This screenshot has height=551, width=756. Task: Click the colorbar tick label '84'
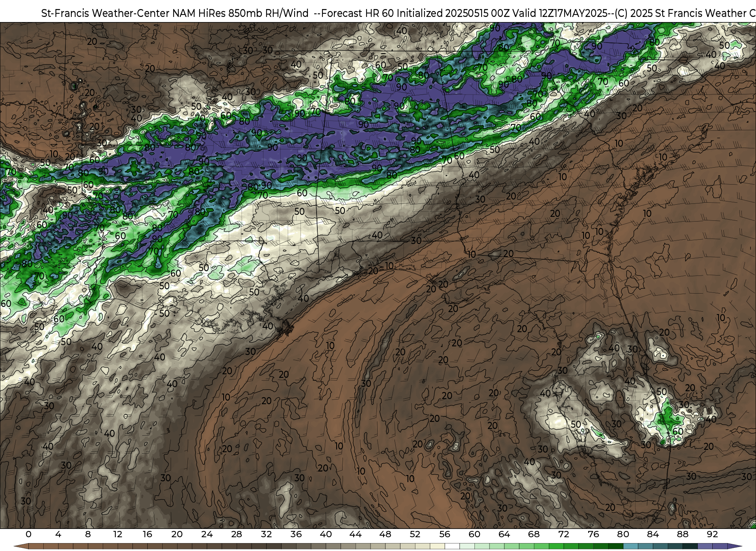pos(653,534)
